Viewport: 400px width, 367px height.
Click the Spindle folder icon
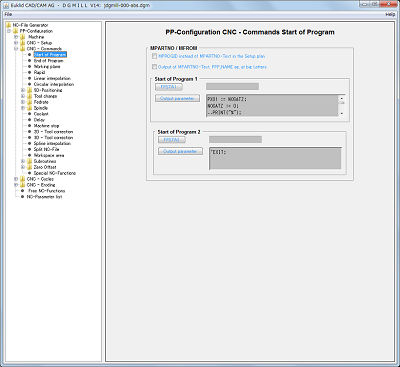coord(30,108)
